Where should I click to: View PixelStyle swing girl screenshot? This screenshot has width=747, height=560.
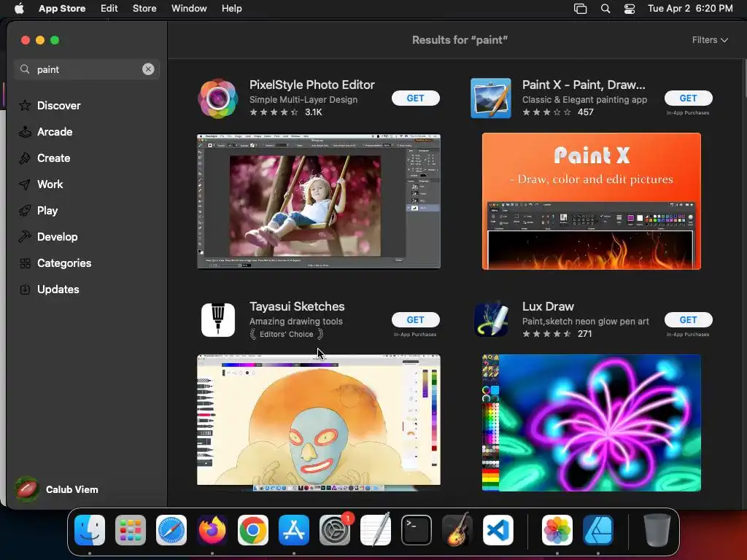[319, 201]
